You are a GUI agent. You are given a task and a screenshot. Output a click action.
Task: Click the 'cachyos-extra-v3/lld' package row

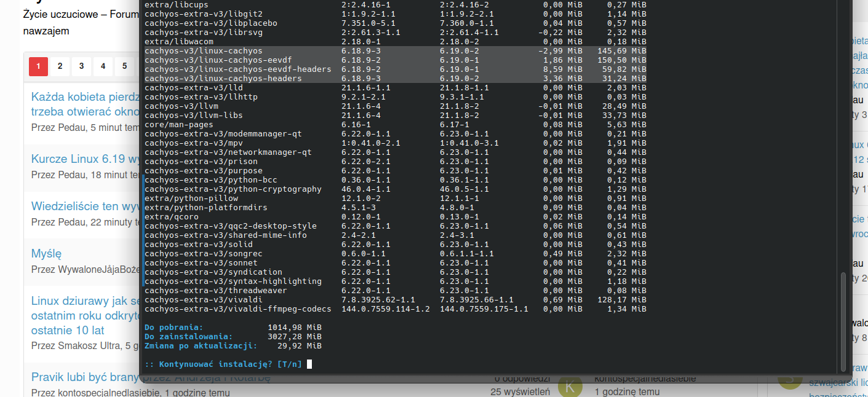pos(396,88)
